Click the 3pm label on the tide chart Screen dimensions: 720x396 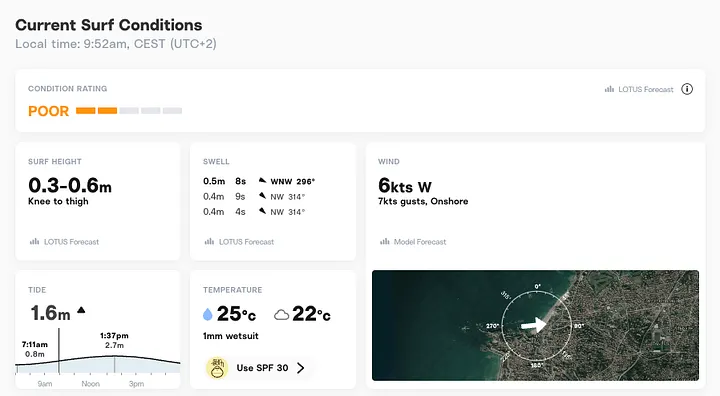(136, 384)
